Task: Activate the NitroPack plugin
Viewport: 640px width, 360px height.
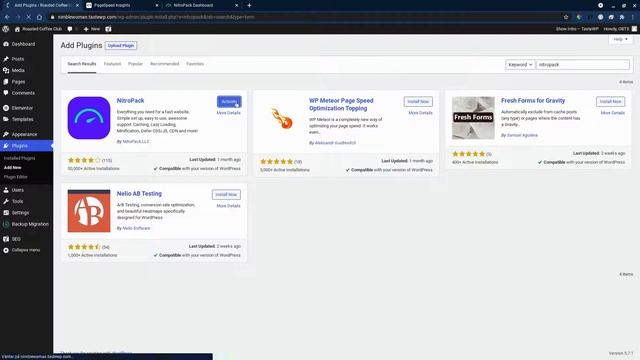Action: pos(229,102)
